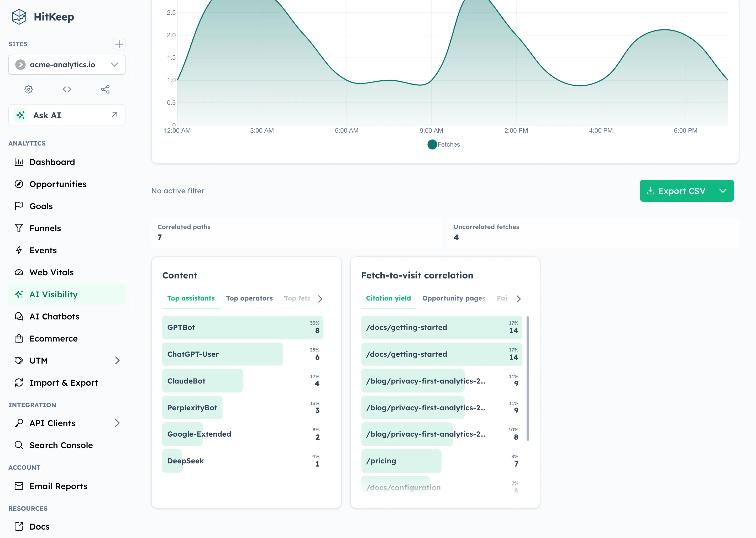Click the Web Vitals gauge icon

pyautogui.click(x=19, y=272)
